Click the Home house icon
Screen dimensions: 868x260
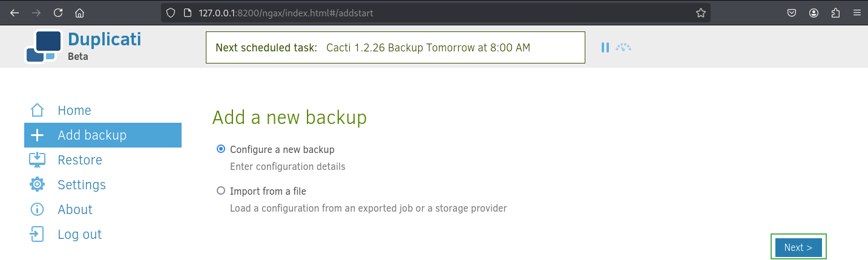click(37, 111)
